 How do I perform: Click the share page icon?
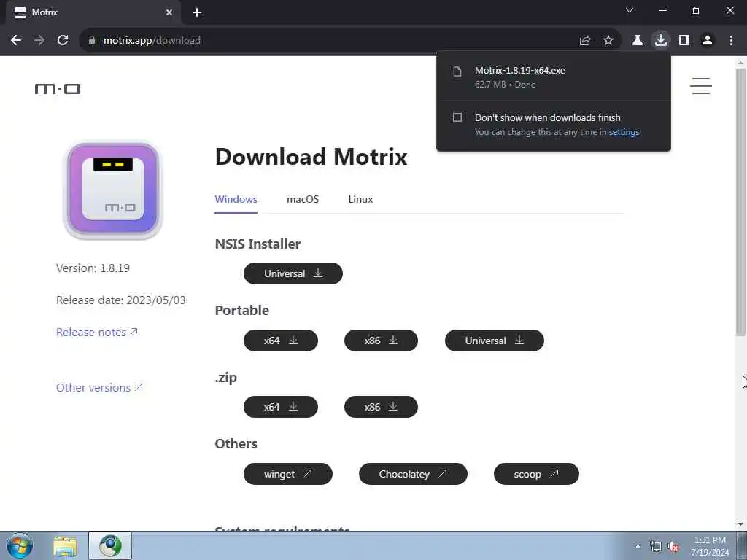585,41
